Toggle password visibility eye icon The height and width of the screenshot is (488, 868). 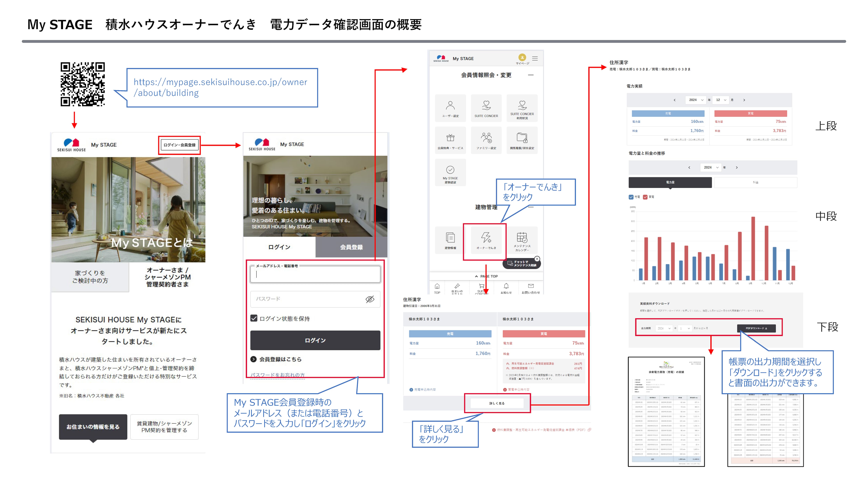pos(370,299)
